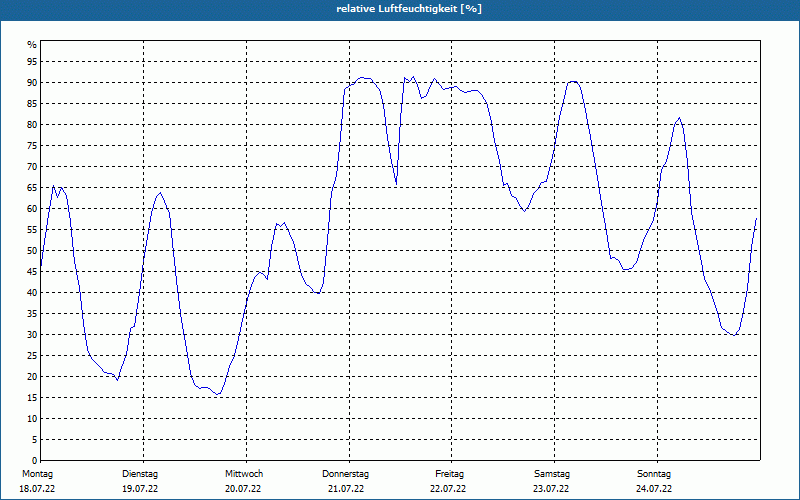
Task: Click the chart title 'relative Luftfeuchtigkeit [%]'
Action: point(409,9)
